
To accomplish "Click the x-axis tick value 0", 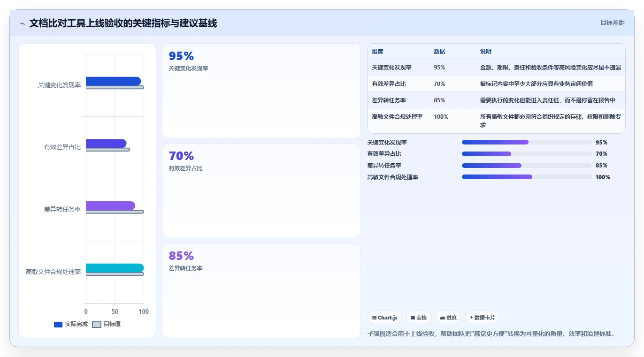I will (86, 311).
